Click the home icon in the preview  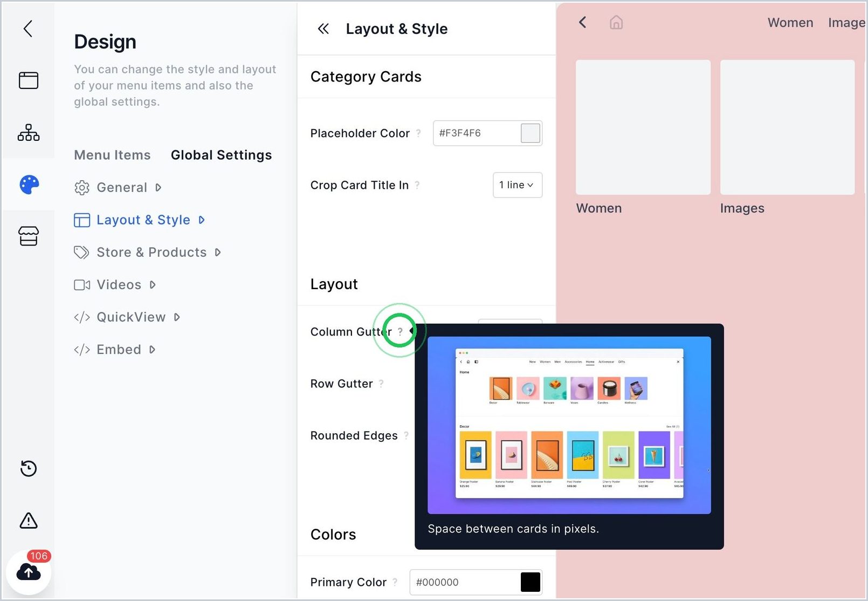click(x=616, y=22)
